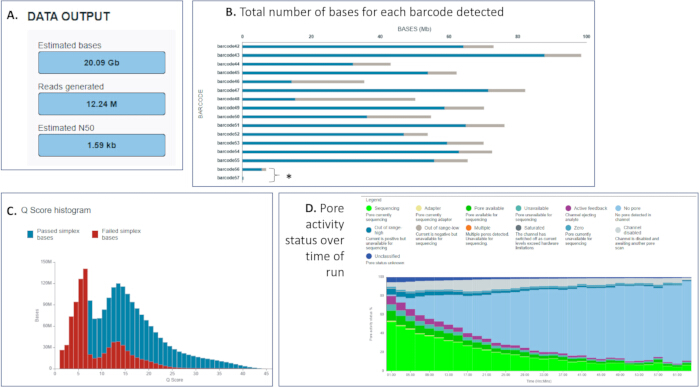Click the 'Q Score' x-axis title
700x387 pixels.
174,380
